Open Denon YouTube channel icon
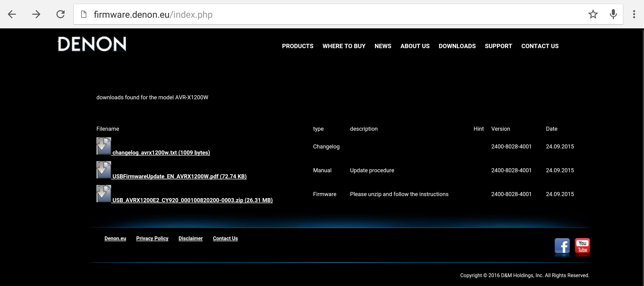The height and width of the screenshot is (286, 644). (582, 246)
